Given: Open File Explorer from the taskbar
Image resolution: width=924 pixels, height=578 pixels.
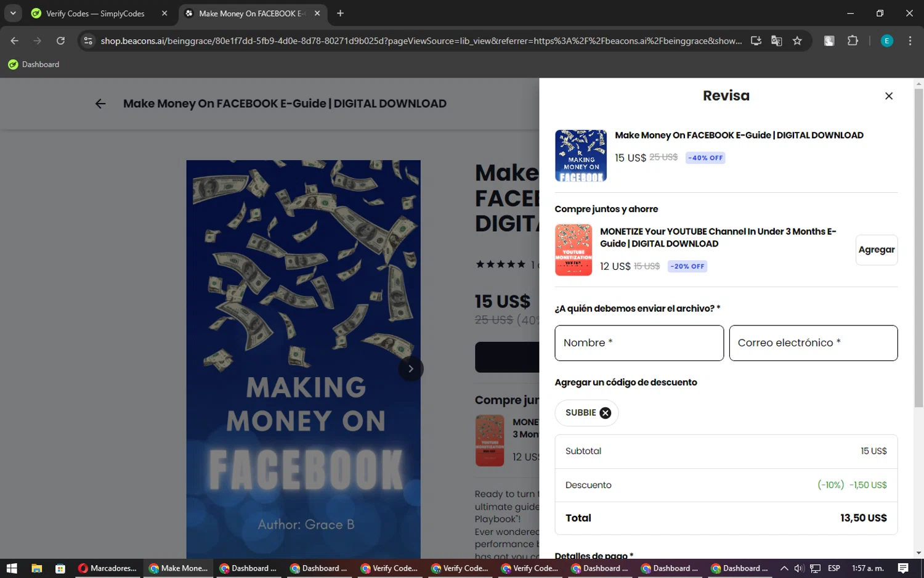Looking at the screenshot, I should point(36,568).
